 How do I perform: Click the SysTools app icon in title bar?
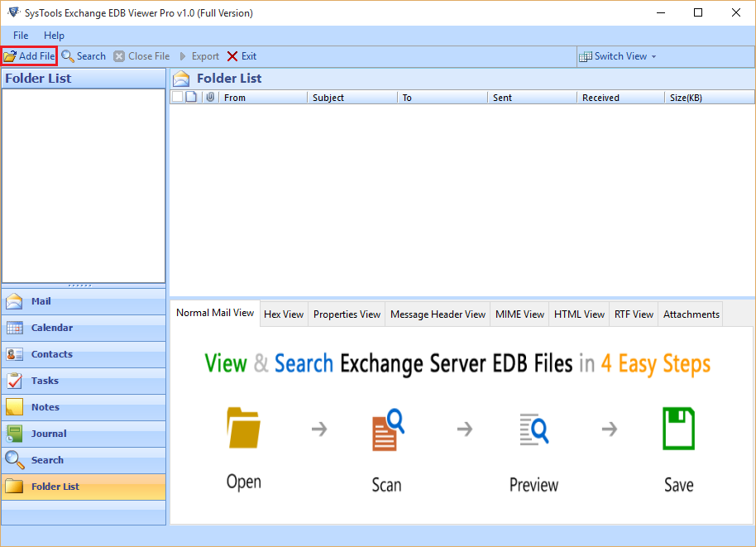[13, 12]
